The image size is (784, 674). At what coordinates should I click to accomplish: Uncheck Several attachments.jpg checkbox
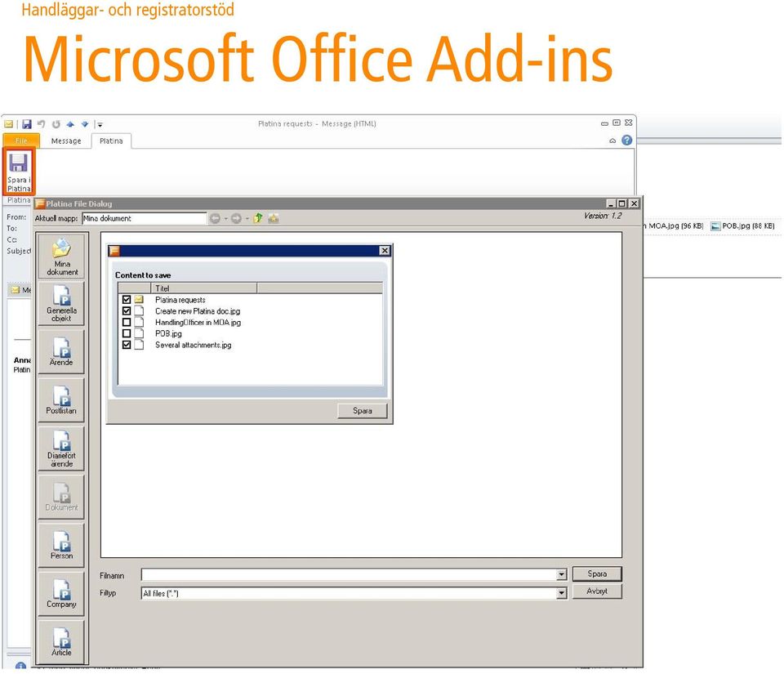pos(127,345)
